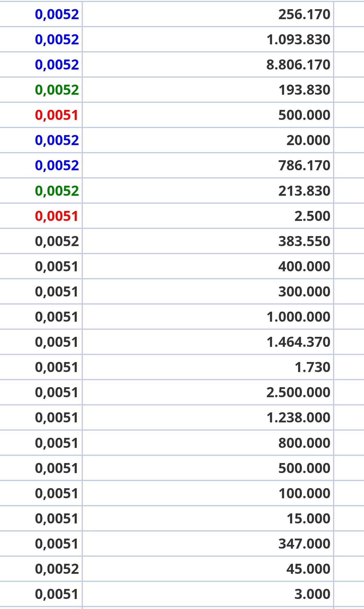The image size is (364, 609).
Task: Select the 400.000 volume entry
Action: [x=304, y=266]
